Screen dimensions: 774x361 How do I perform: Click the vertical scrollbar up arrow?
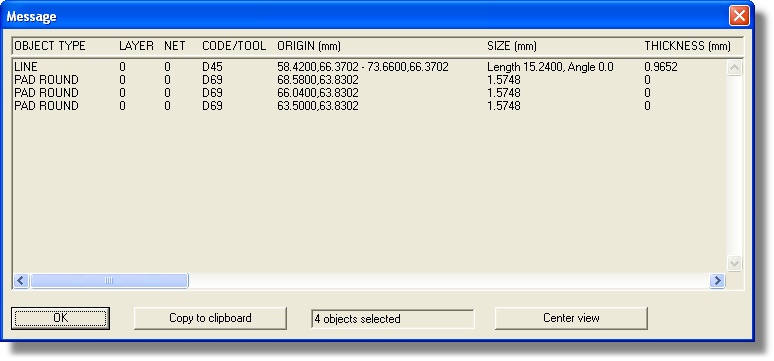tap(735, 68)
